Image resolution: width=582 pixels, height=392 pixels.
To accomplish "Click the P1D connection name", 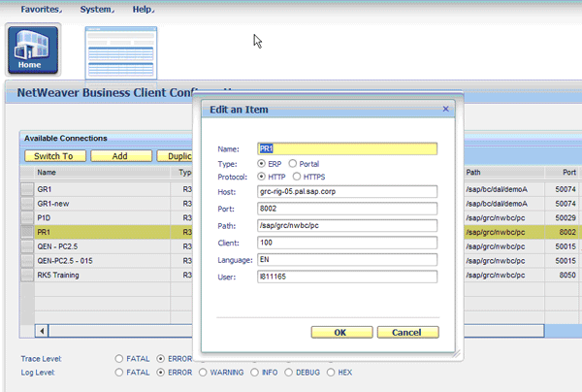I will click(x=44, y=218).
